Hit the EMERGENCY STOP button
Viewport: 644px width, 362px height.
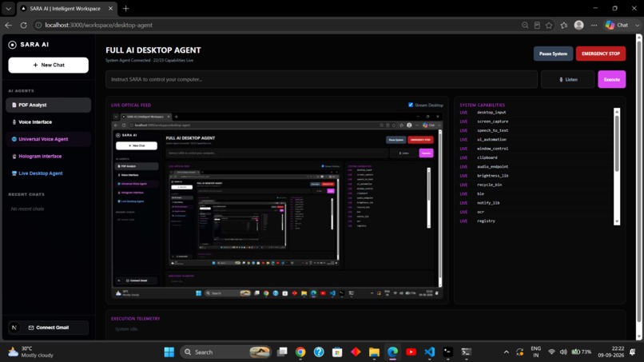point(601,54)
